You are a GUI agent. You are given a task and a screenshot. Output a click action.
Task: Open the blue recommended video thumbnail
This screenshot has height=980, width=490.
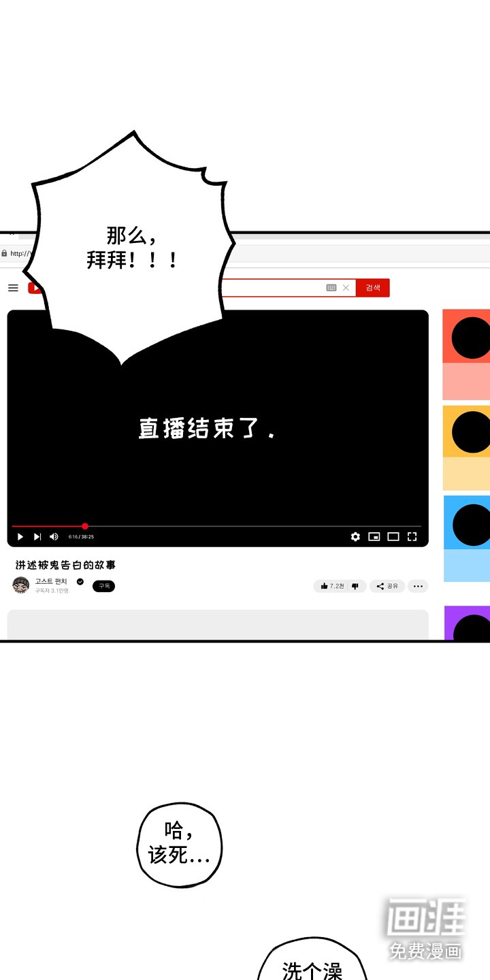tap(467, 538)
